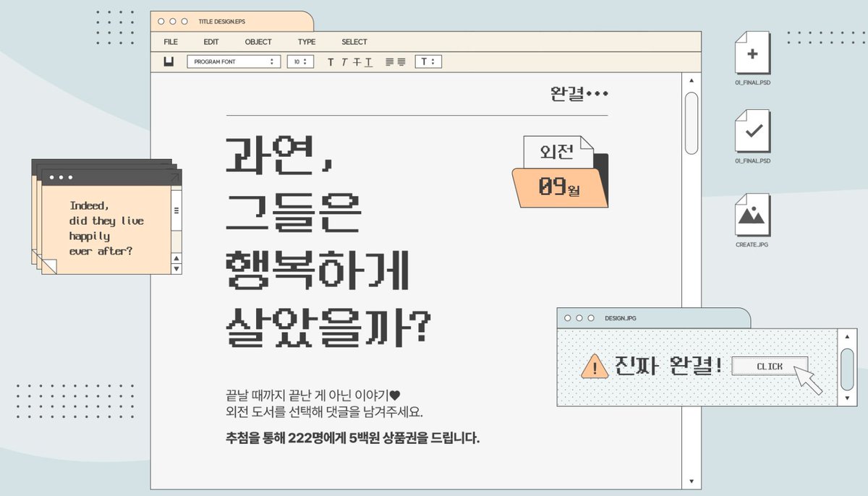Open the font size 10 stepper

pyautogui.click(x=300, y=62)
